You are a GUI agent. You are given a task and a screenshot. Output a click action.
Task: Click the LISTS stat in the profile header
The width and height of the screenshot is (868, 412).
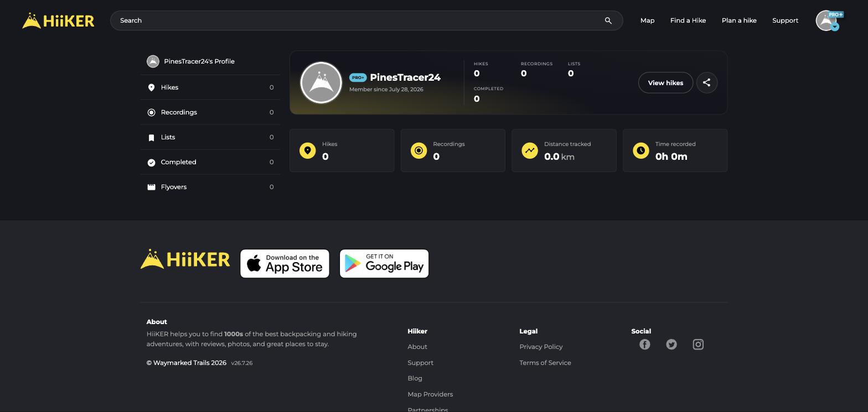tap(574, 70)
